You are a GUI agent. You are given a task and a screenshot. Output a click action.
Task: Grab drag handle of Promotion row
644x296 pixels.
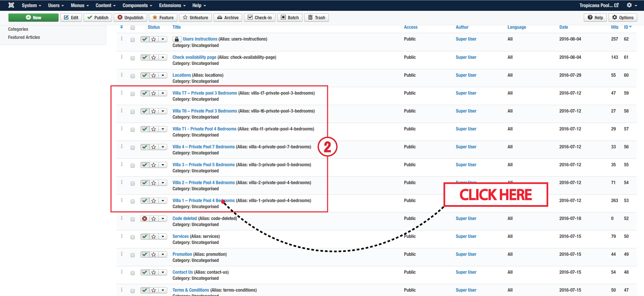(121, 254)
